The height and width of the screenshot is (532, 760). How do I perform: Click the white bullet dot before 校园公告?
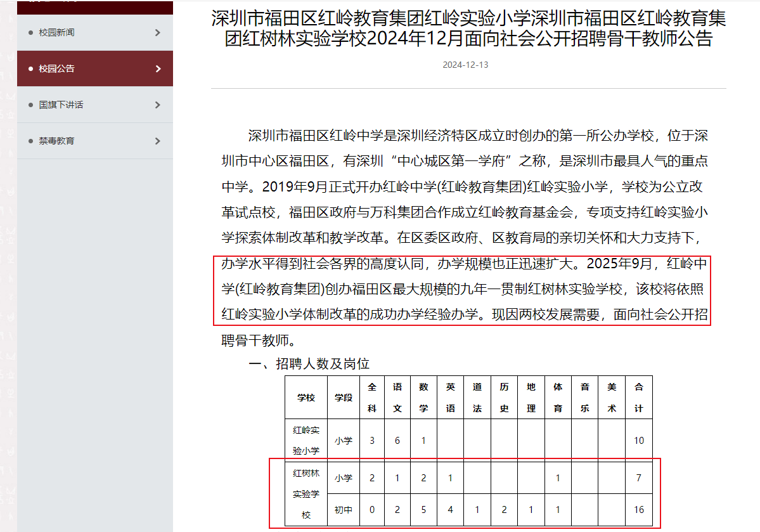(x=30, y=68)
